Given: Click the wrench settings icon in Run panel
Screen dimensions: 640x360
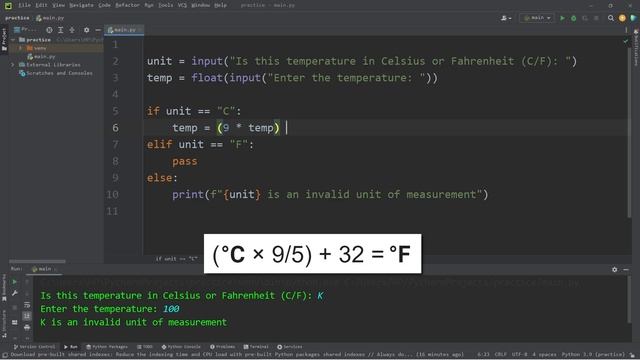Looking at the screenshot, I should [14, 293].
